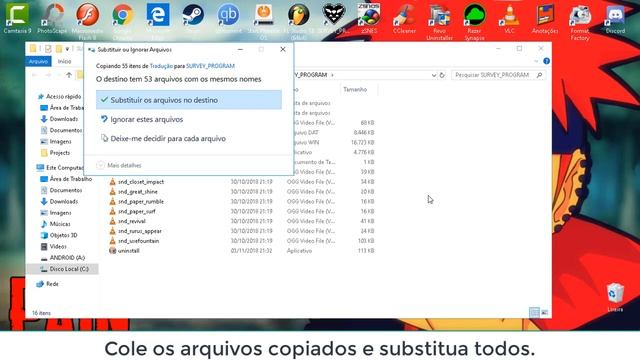Select Rede in navigation pane
This screenshot has width=640, height=360.
click(47, 284)
